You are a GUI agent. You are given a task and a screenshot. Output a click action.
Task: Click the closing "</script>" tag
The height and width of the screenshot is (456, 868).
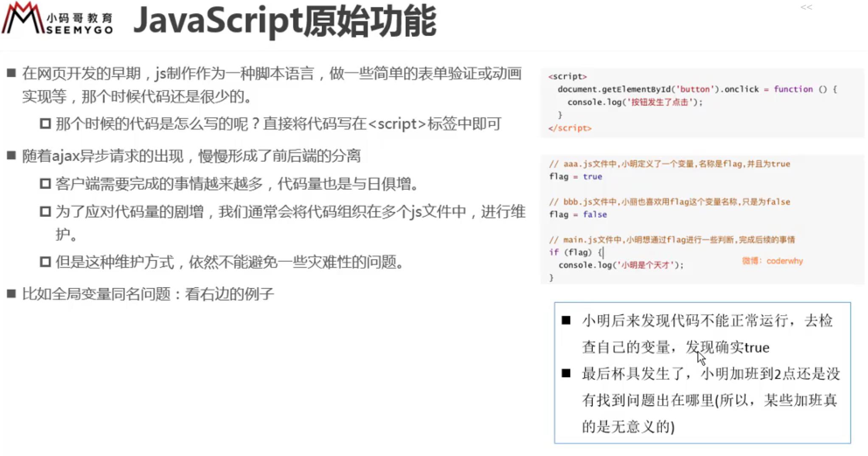click(x=570, y=128)
